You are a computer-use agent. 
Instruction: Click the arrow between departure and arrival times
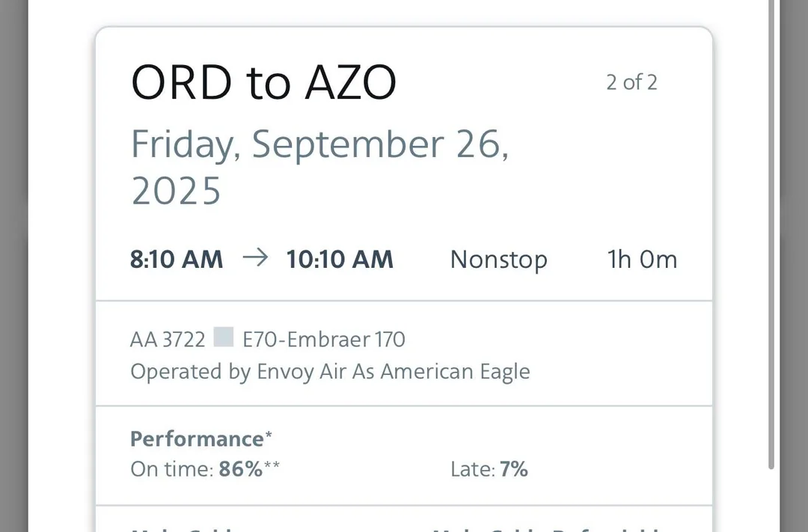pos(255,259)
